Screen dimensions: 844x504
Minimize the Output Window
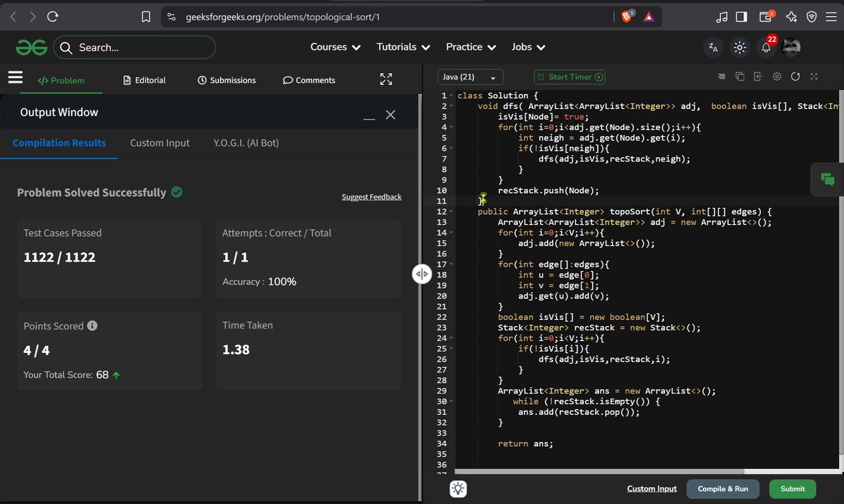point(369,119)
